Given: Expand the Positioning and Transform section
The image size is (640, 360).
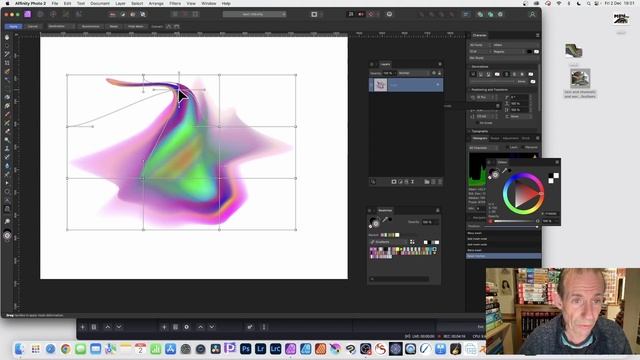Looking at the screenshot, I should pyautogui.click(x=488, y=90).
